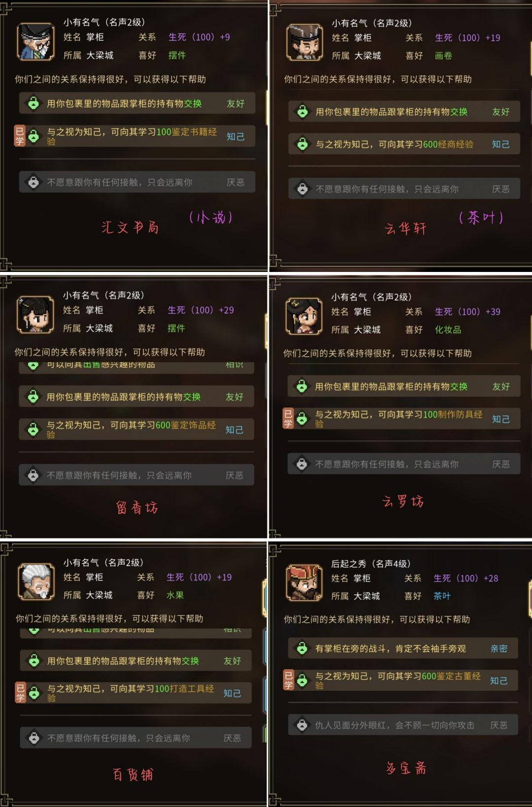Click the 留香坊 shopkeeper portrait
This screenshot has width=532, height=807.
pyautogui.click(x=35, y=314)
